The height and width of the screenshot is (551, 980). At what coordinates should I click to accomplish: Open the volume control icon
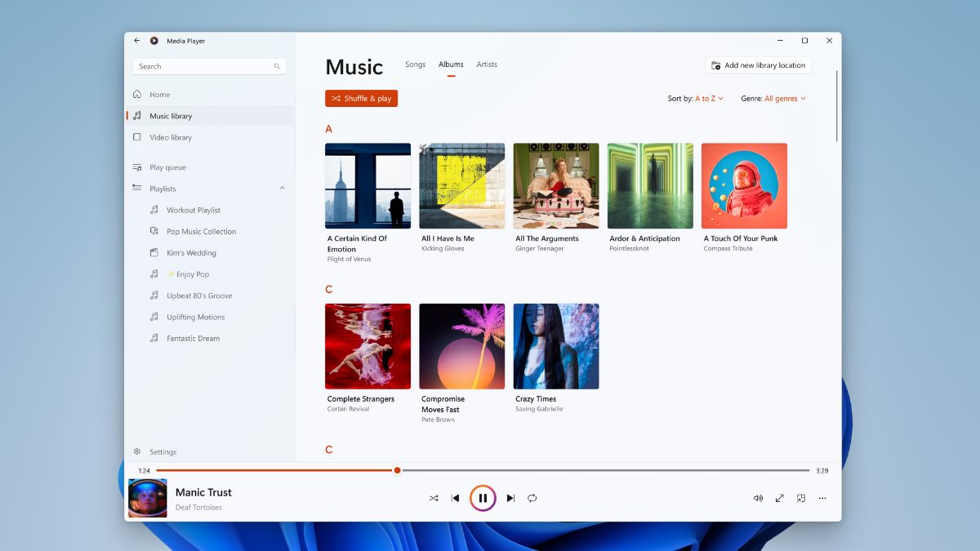coord(758,498)
